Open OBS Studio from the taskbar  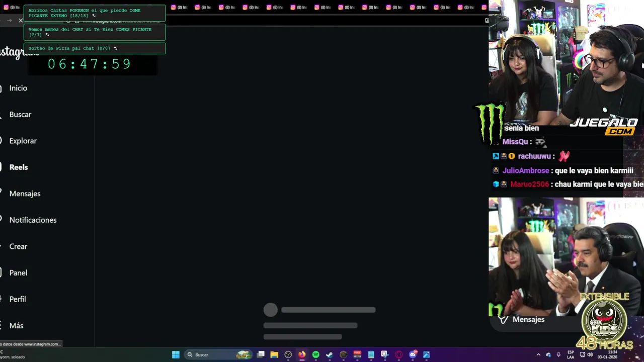pyautogui.click(x=288, y=354)
